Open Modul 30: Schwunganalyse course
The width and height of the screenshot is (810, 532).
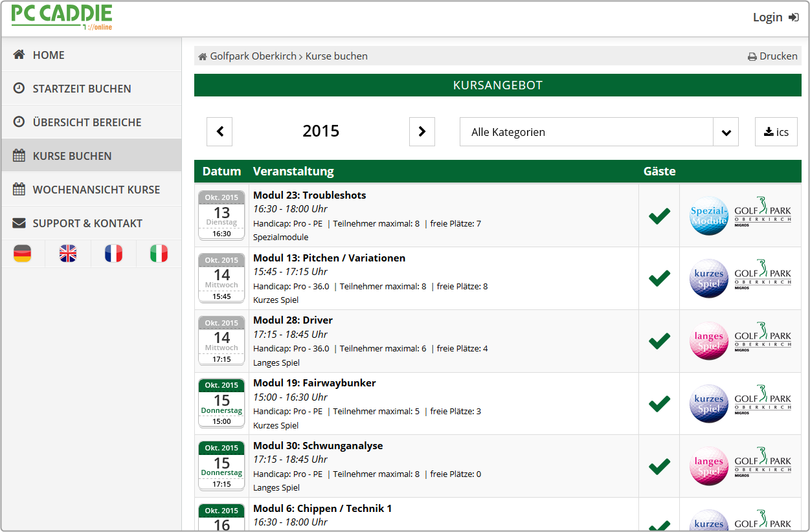pyautogui.click(x=318, y=446)
